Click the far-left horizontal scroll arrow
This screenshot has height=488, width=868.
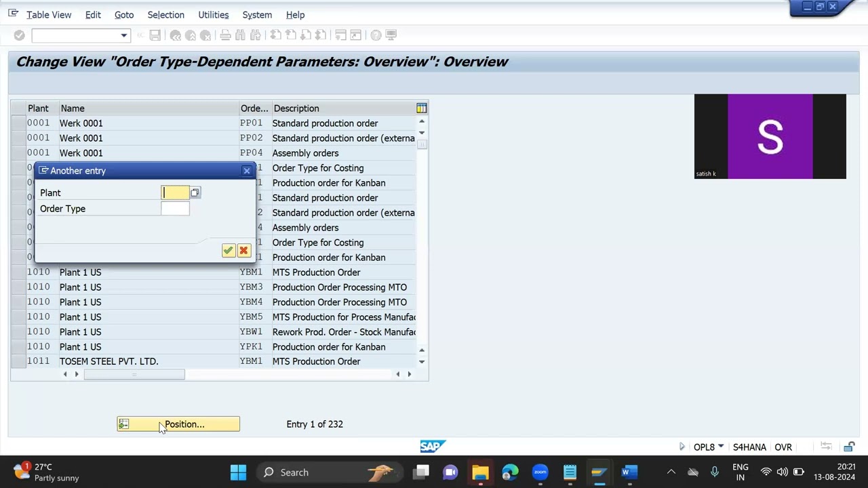[x=65, y=374]
